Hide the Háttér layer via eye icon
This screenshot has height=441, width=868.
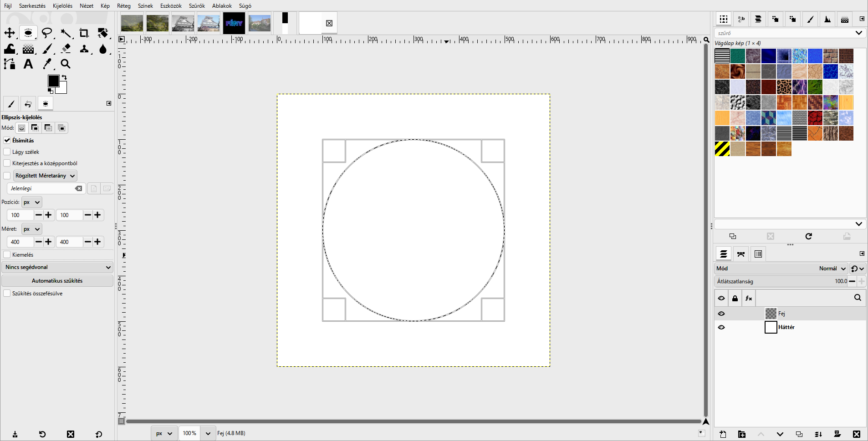721,327
